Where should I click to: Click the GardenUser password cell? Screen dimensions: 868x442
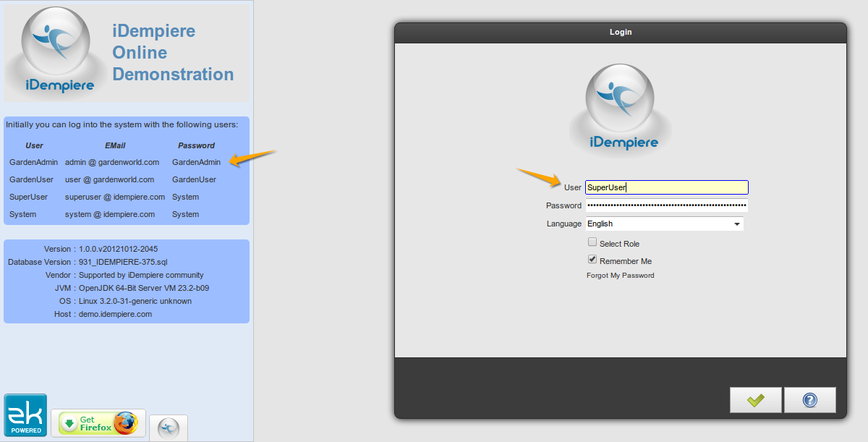pos(194,179)
